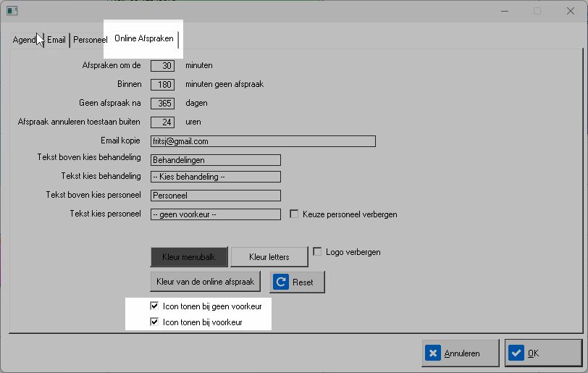Click the Email kopie input field
The width and height of the screenshot is (588, 373).
(x=263, y=141)
